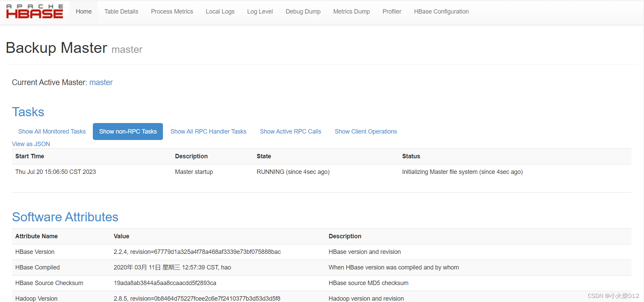Click tasks table Description column header
The height and width of the screenshot is (302, 644).
[x=191, y=156]
